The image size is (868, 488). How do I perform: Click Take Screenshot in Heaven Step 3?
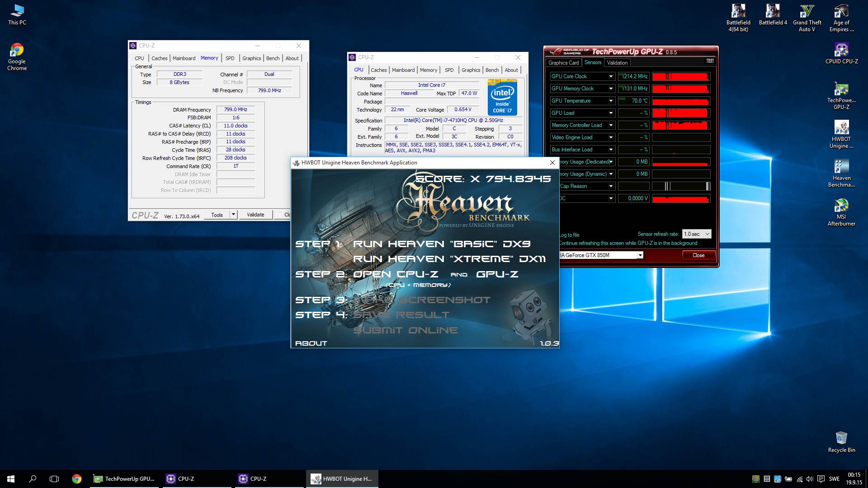point(421,300)
